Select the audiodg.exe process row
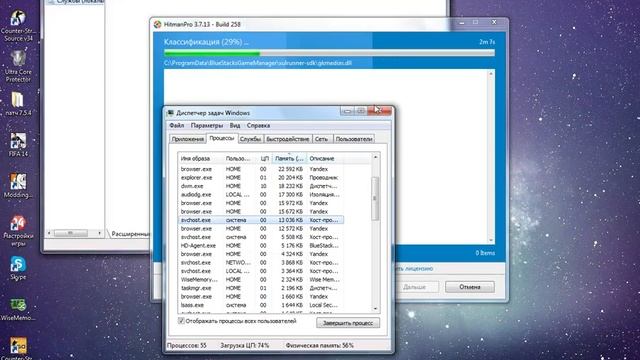This screenshot has width=640, height=360. 260,195
